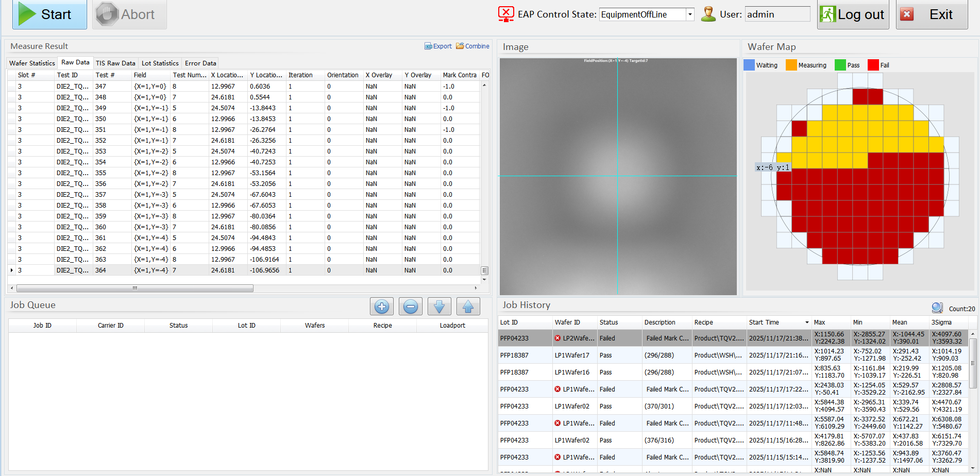Click the Exit button
This screenshot has width=980, height=476.
tap(932, 14)
